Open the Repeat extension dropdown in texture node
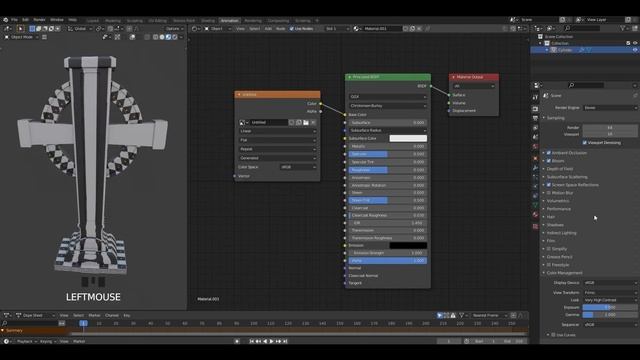Screen dimensions: 640x360 point(278,149)
